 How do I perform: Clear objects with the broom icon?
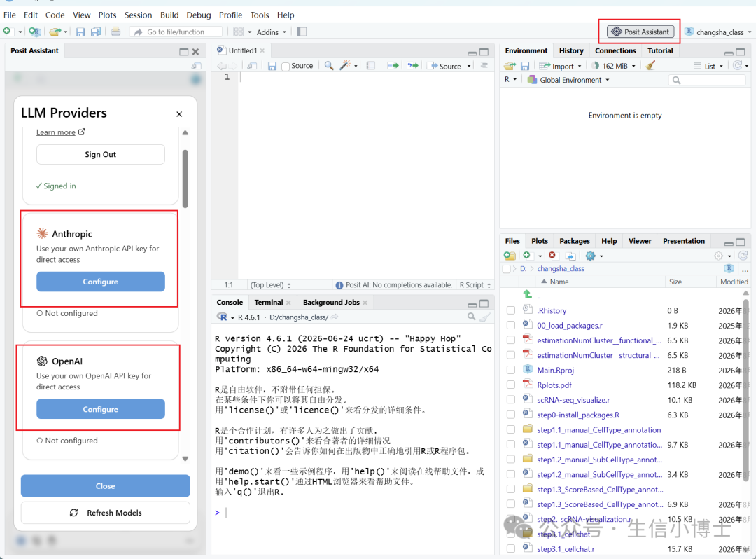[650, 65]
